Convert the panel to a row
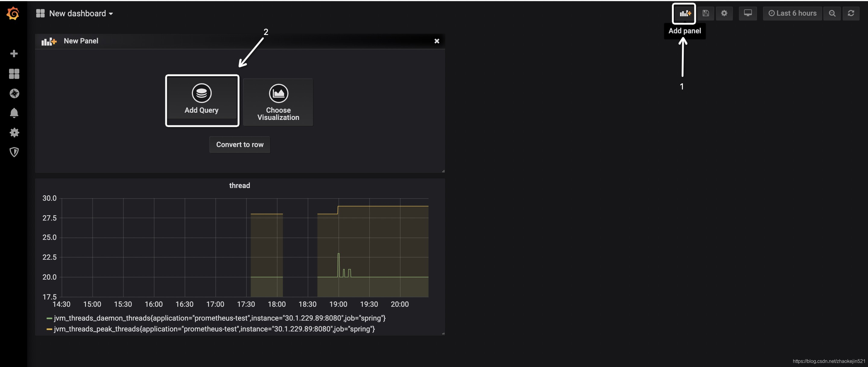Viewport: 868px width, 367px height. pos(240,144)
